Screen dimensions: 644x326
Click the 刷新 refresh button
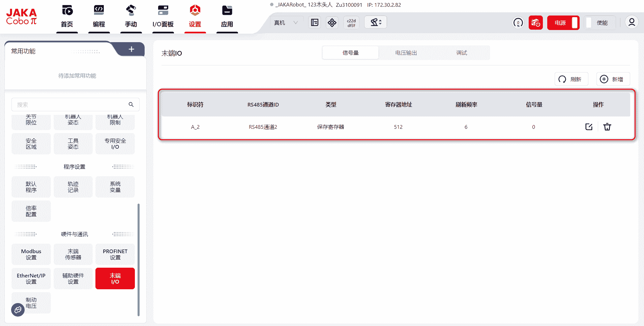tap(571, 79)
